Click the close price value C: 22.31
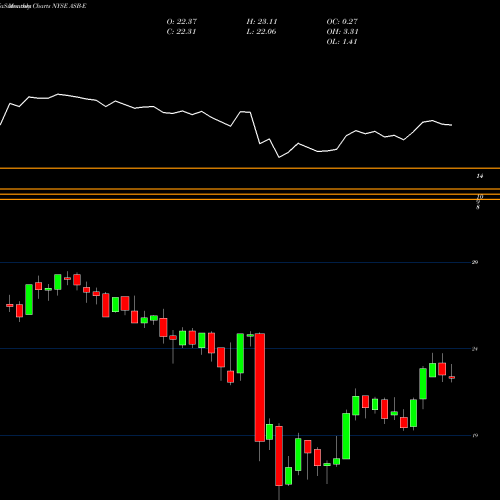 point(181,31)
